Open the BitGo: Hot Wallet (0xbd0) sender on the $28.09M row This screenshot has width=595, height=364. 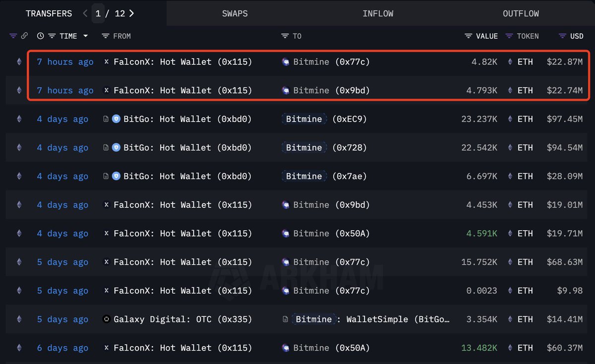pyautogui.click(x=187, y=176)
